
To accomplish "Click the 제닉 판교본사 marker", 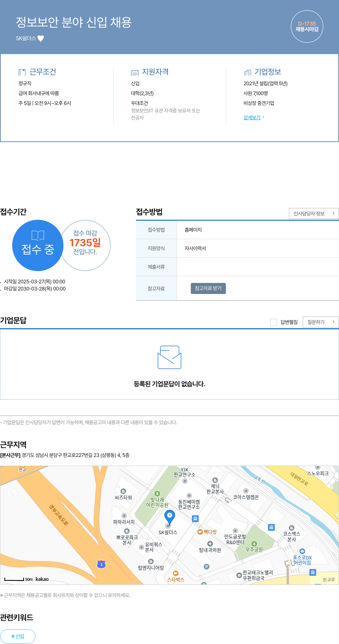I will tap(215, 480).
